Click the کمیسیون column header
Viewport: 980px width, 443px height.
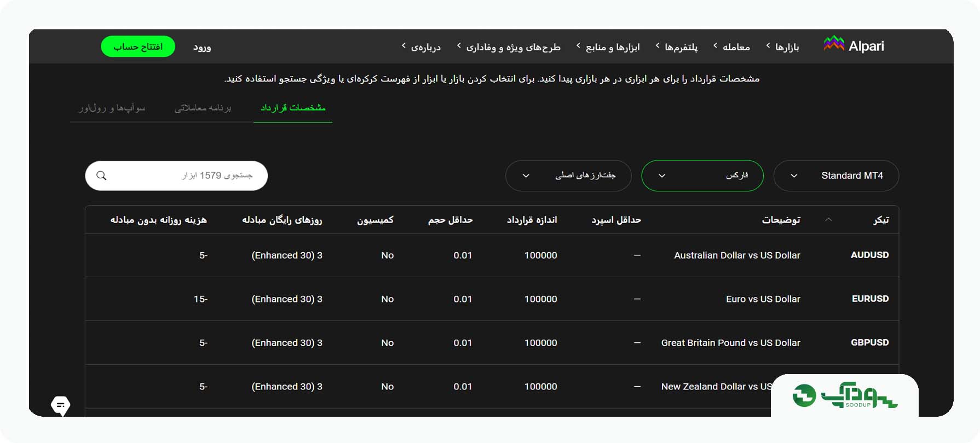click(375, 219)
